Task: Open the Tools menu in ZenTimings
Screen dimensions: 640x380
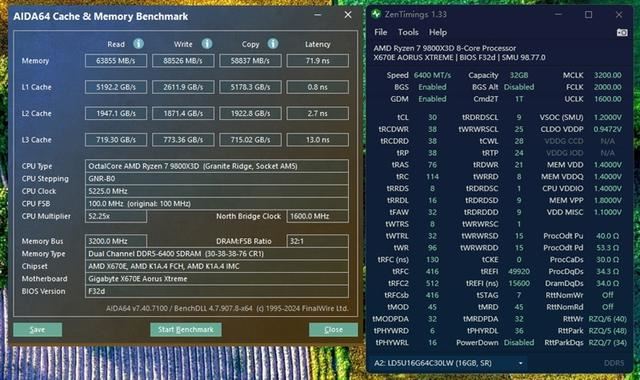Action: (408, 32)
